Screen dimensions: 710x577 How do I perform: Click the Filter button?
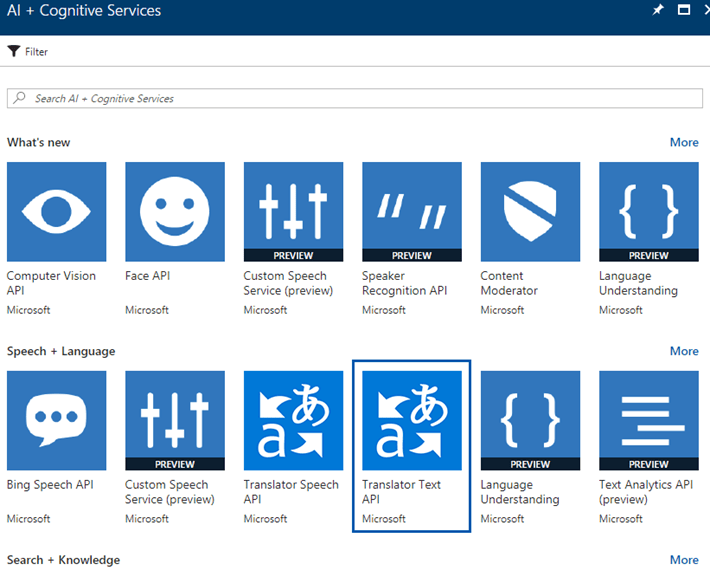pos(28,51)
